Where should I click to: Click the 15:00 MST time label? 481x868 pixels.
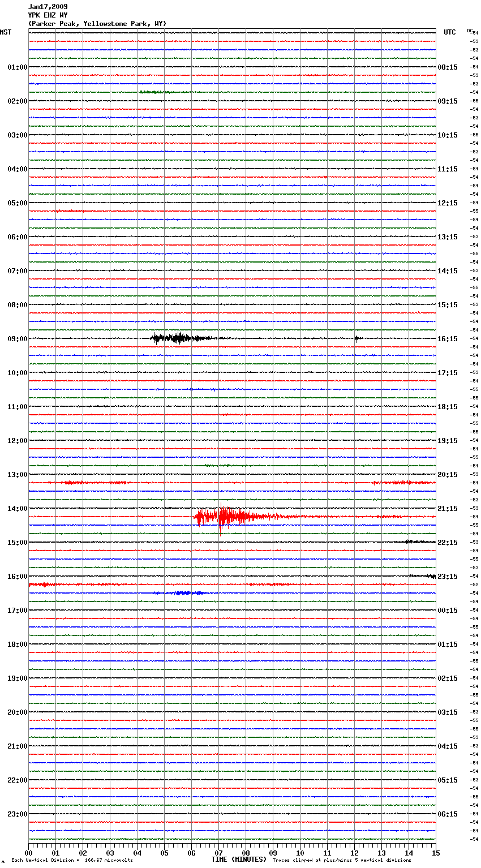click(x=18, y=543)
